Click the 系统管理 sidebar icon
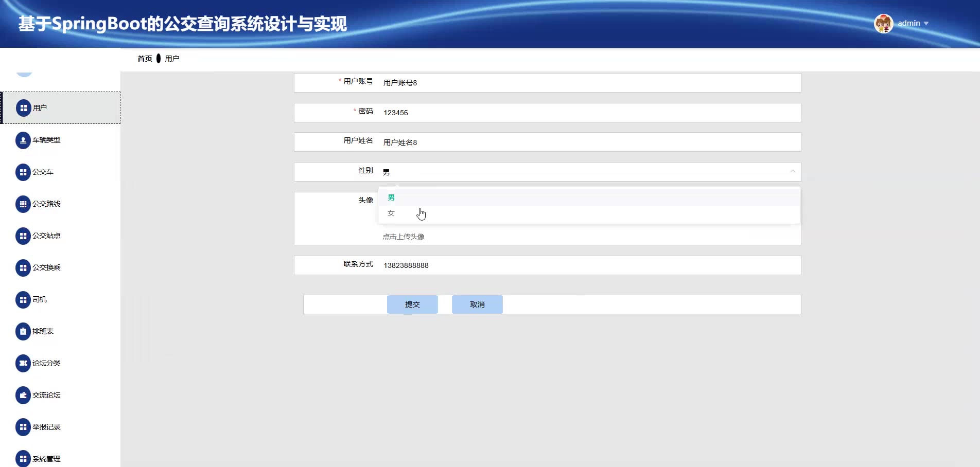 tap(23, 459)
